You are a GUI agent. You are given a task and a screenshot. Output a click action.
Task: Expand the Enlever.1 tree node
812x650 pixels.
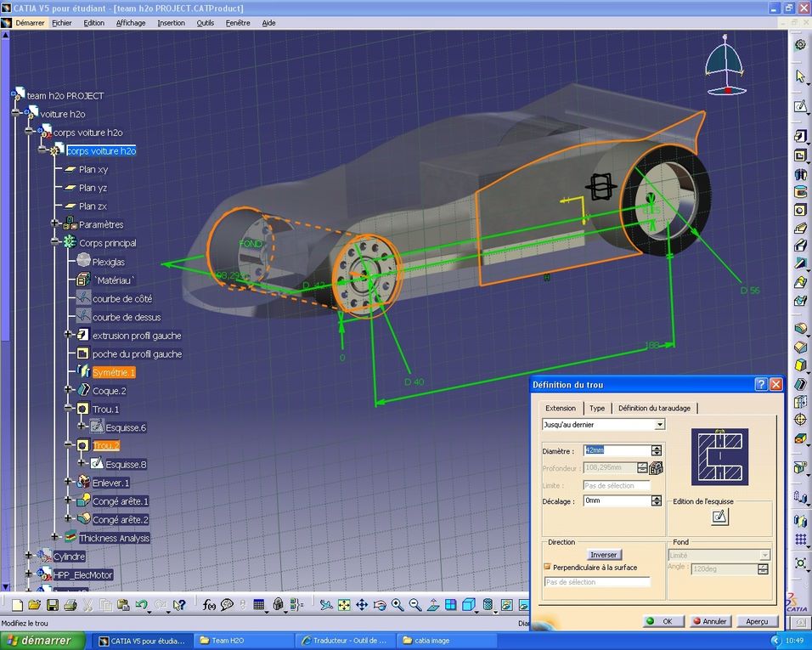pyautogui.click(x=68, y=482)
